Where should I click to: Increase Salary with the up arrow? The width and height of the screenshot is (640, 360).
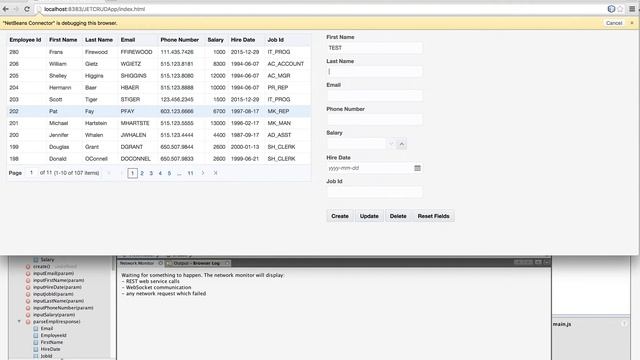coord(402,144)
